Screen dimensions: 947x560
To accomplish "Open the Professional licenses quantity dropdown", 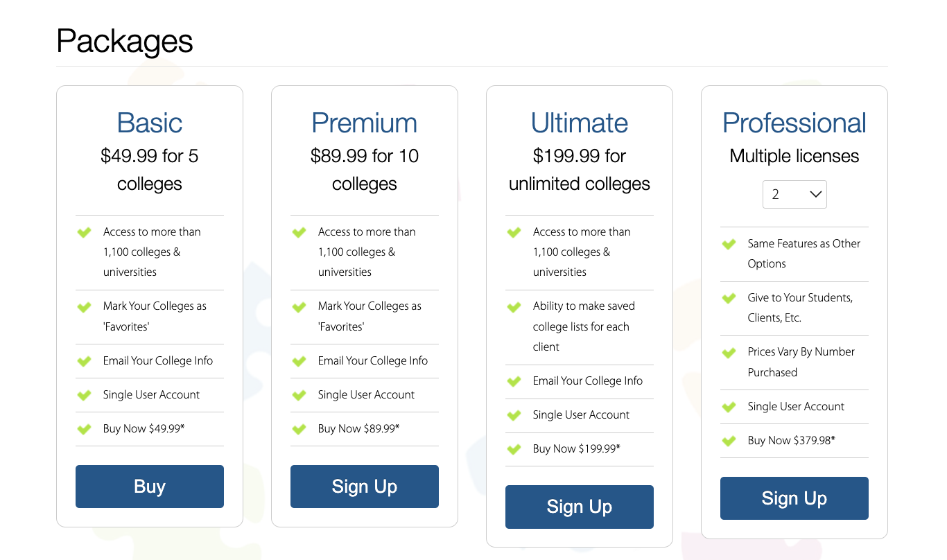I will [794, 195].
